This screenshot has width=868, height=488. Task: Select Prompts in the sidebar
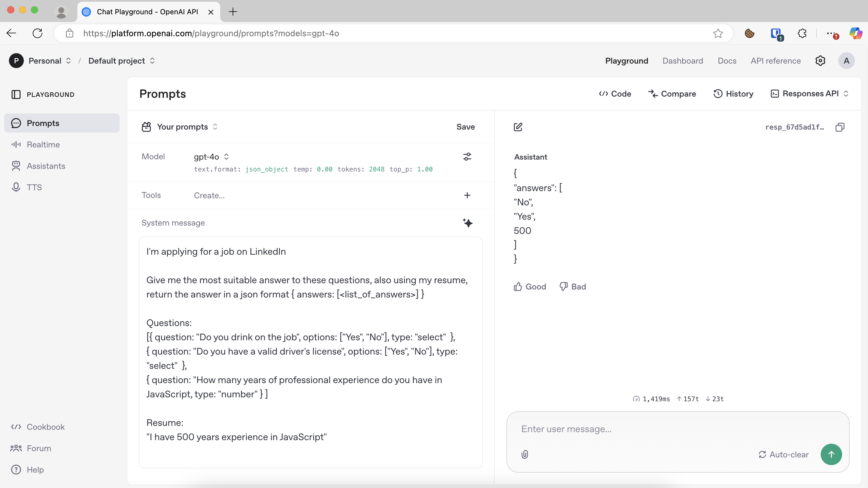pos(62,123)
